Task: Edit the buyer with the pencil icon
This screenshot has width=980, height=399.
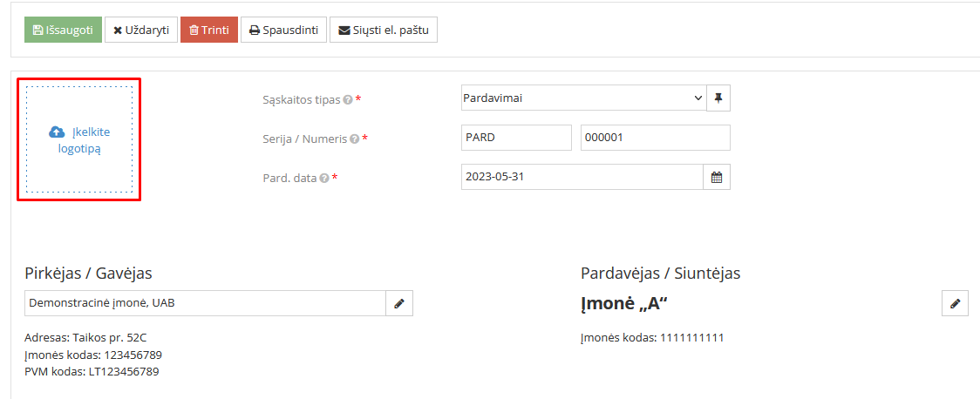Action: 399,303
